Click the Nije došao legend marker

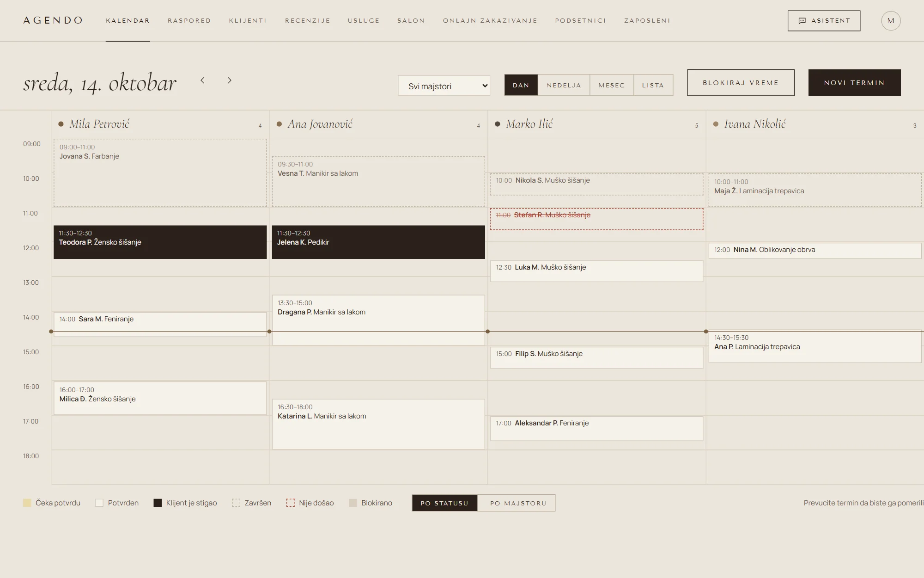pos(290,503)
